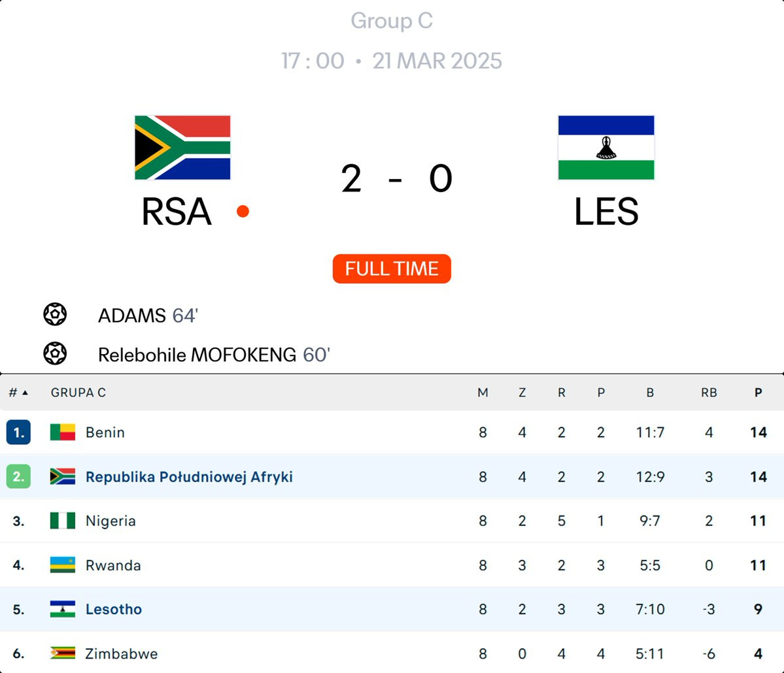The height and width of the screenshot is (673, 784).
Task: Click the South Africa flag above RSA
Action: [x=182, y=148]
